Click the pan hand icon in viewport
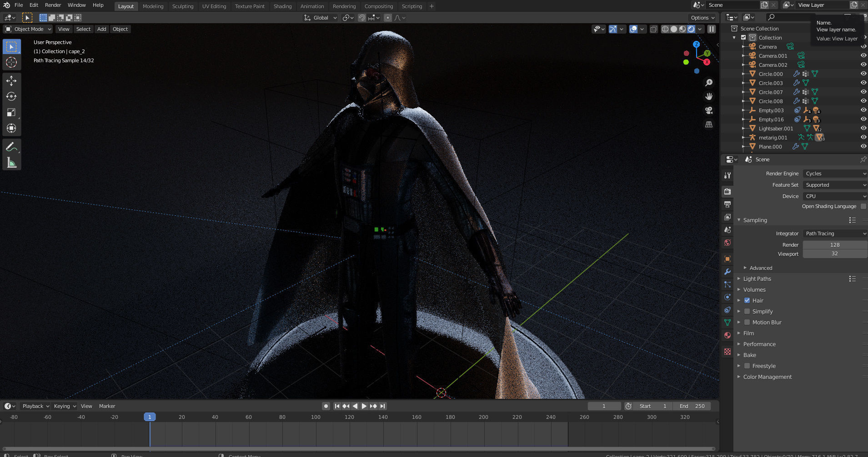868x457 pixels. (708, 96)
